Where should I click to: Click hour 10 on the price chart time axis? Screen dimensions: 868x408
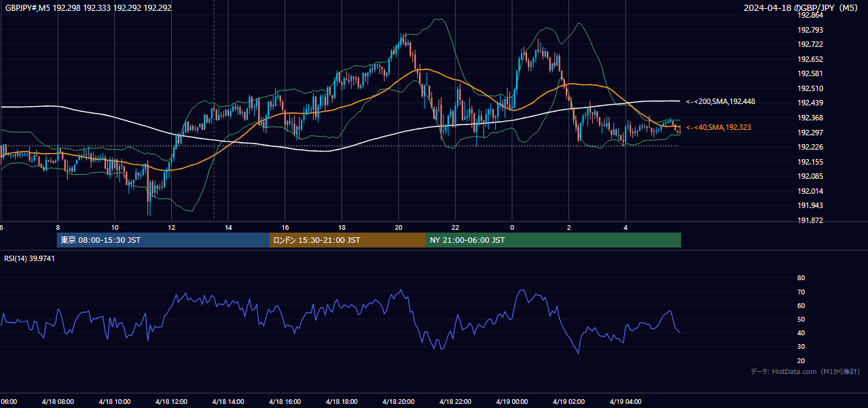(115, 228)
